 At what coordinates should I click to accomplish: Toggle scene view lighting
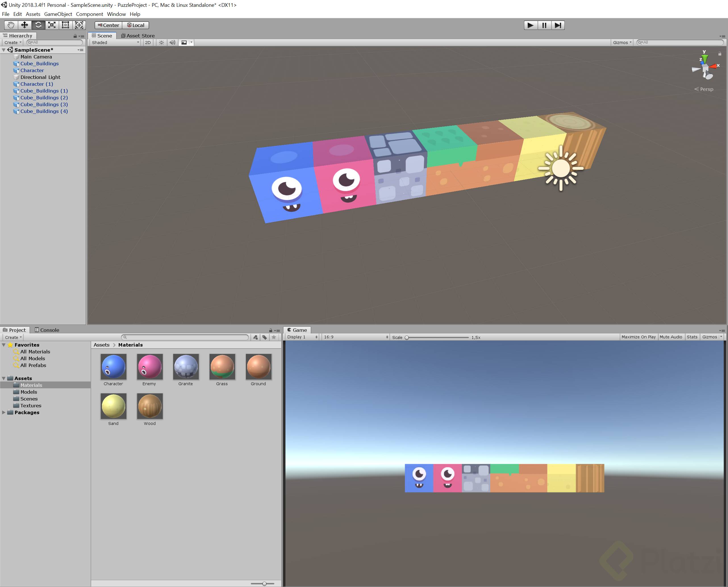[161, 42]
